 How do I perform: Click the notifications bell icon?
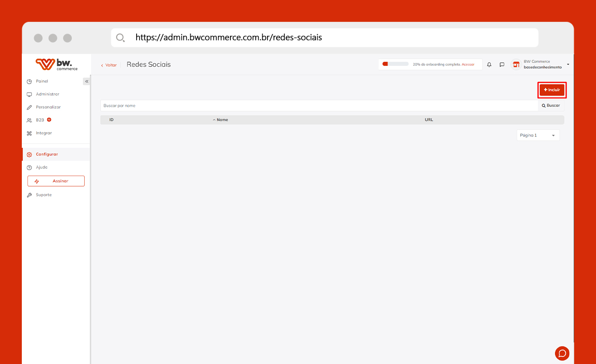coord(489,65)
